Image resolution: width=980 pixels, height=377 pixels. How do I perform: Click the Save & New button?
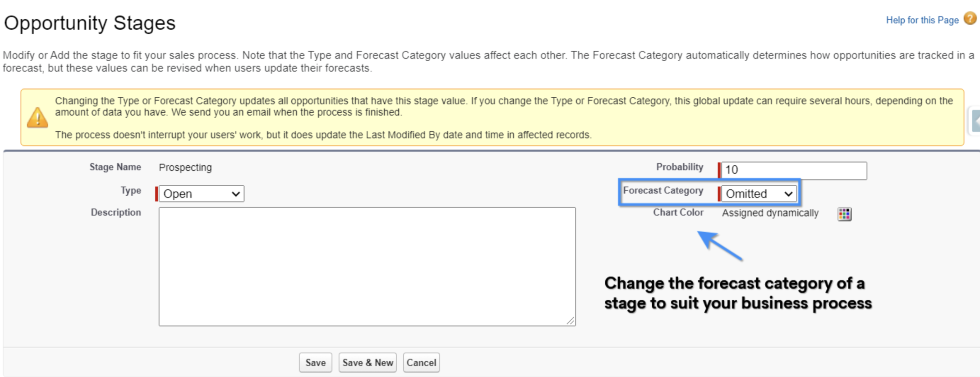pos(367,363)
